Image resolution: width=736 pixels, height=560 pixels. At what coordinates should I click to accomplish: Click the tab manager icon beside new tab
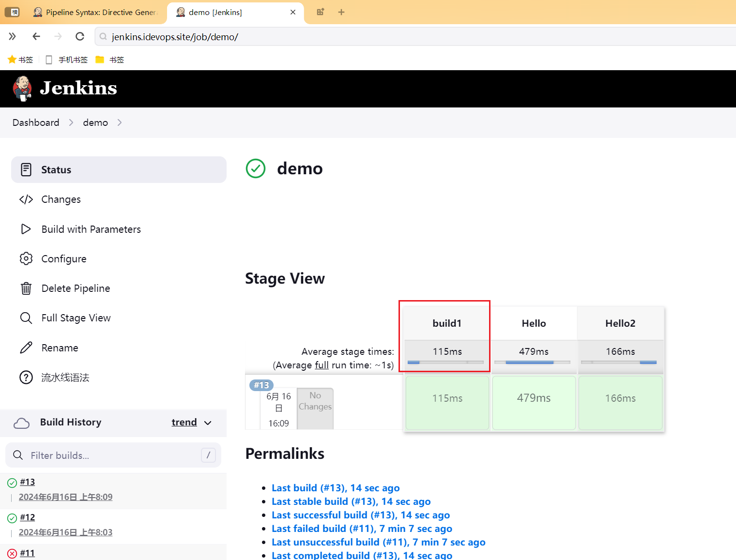(320, 12)
